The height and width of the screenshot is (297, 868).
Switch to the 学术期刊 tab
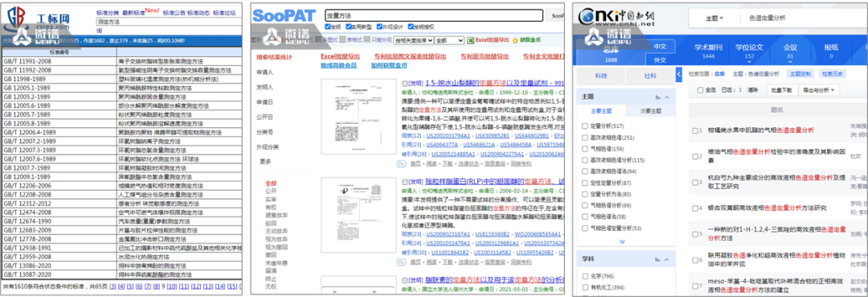coord(708,51)
